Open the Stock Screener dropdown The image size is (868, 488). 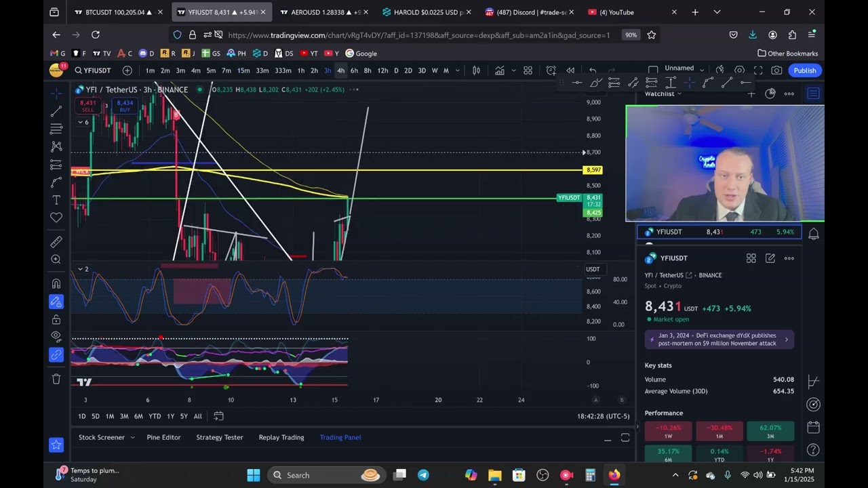[x=106, y=437]
